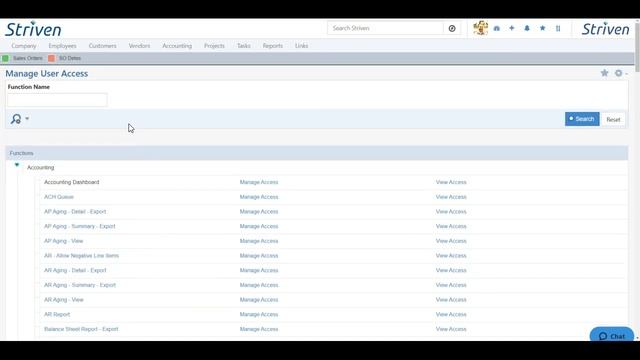Viewport: 640px width, 360px height.
Task: Click the orange SO Dates bookmark icon
Action: 51,58
